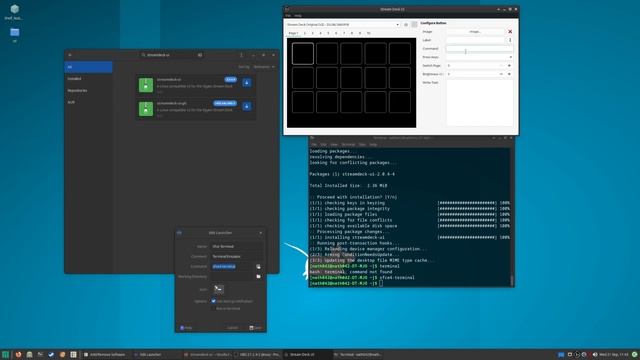Click the green streamdeck-ui package icon
This screenshot has width=640, height=360.
tap(146, 85)
